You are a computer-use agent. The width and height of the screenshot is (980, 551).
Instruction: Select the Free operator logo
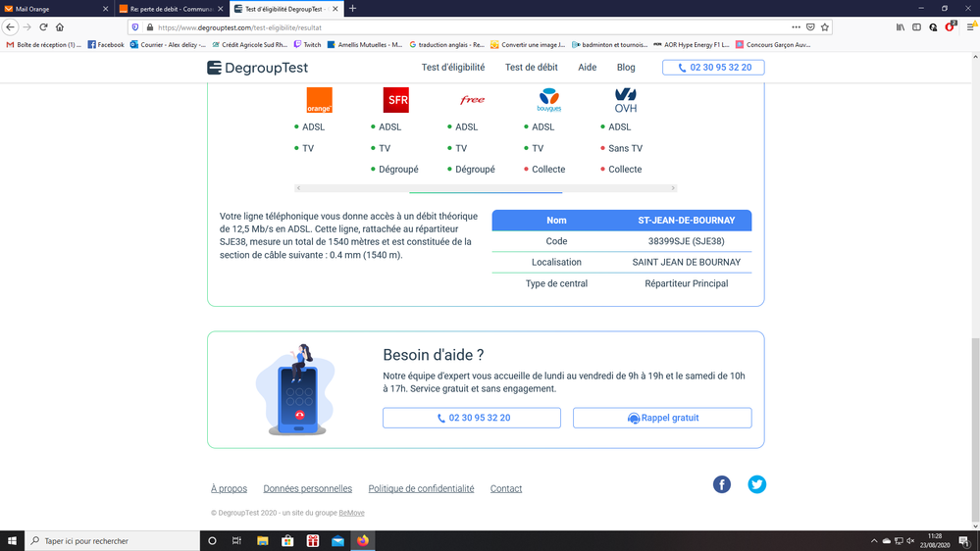point(473,100)
